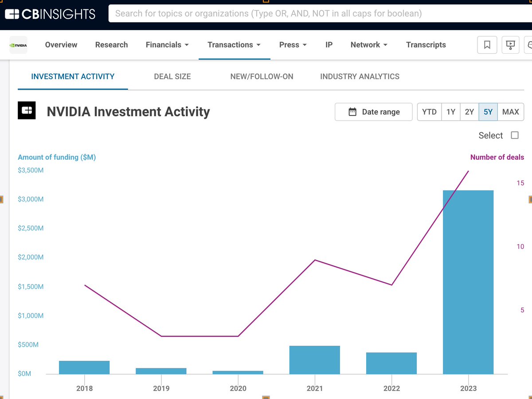
Task: Set the time range to MAX
Action: tap(511, 112)
